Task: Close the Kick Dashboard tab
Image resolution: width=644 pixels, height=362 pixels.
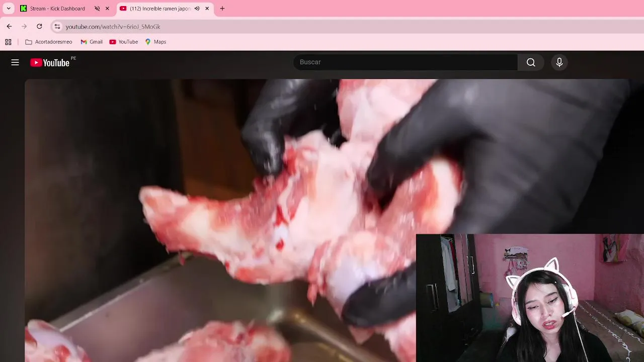Action: 107,9
